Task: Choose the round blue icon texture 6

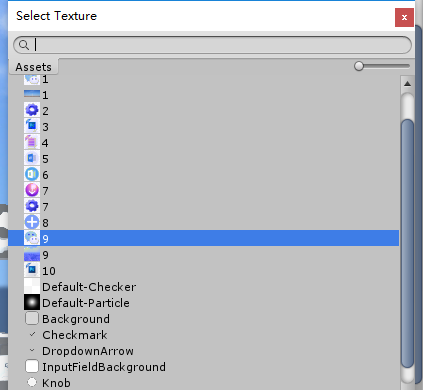Action: point(203,175)
